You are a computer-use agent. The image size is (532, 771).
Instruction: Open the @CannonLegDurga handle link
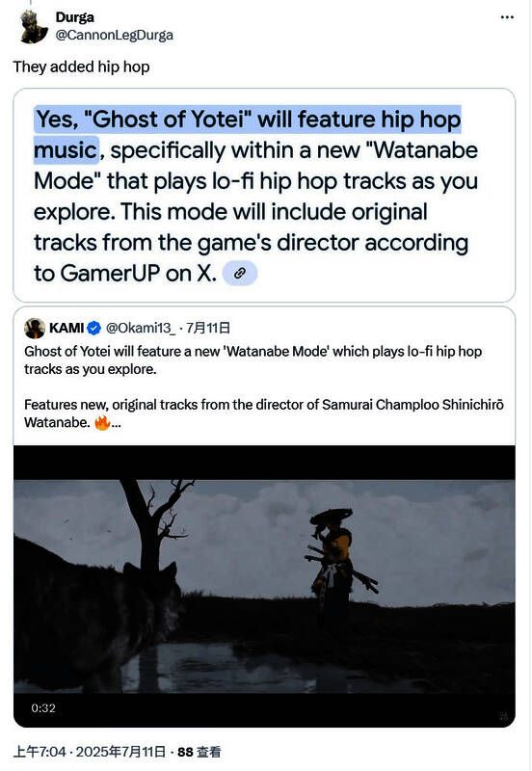tap(114, 36)
